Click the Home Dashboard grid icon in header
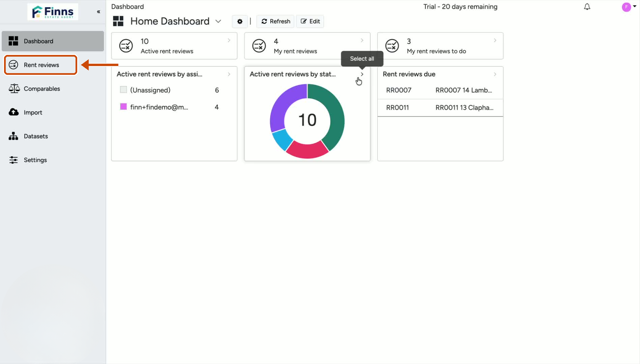Image resolution: width=640 pixels, height=364 pixels. click(x=118, y=21)
